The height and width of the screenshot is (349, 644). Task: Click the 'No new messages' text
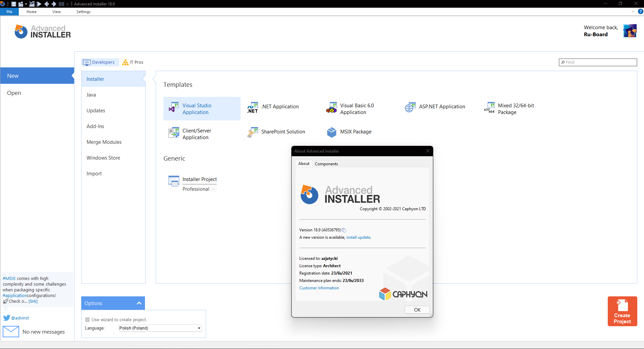coord(44,332)
